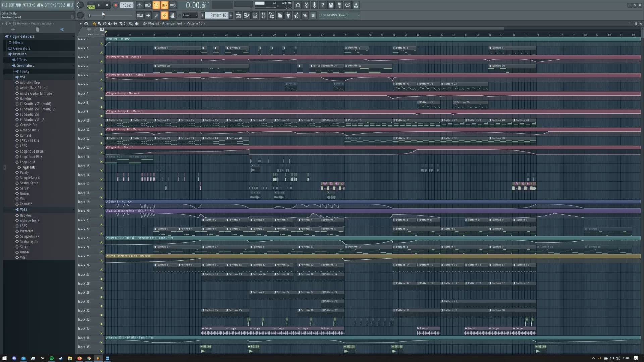Click the 140.000 tempo field

coord(126,5)
